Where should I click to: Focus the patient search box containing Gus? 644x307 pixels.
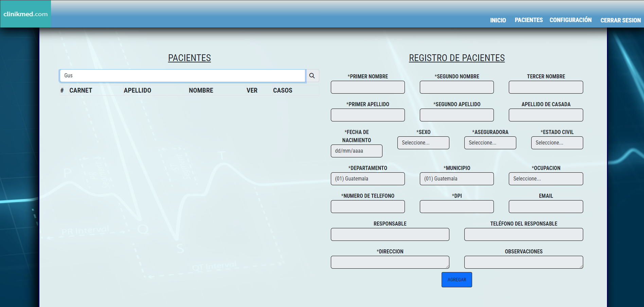coord(182,76)
